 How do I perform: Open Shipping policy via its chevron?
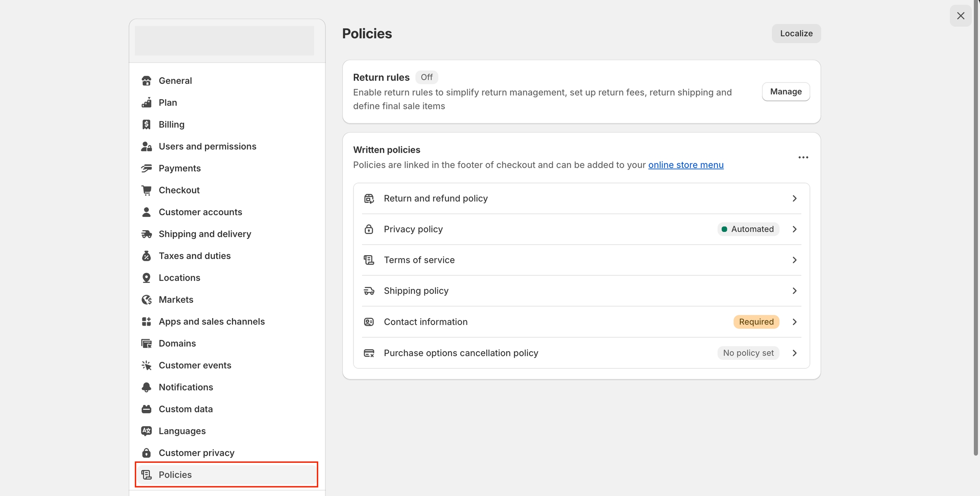pyautogui.click(x=794, y=291)
